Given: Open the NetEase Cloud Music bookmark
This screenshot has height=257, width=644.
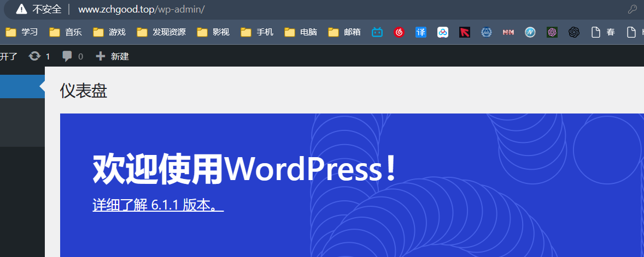Looking at the screenshot, I should [x=399, y=32].
